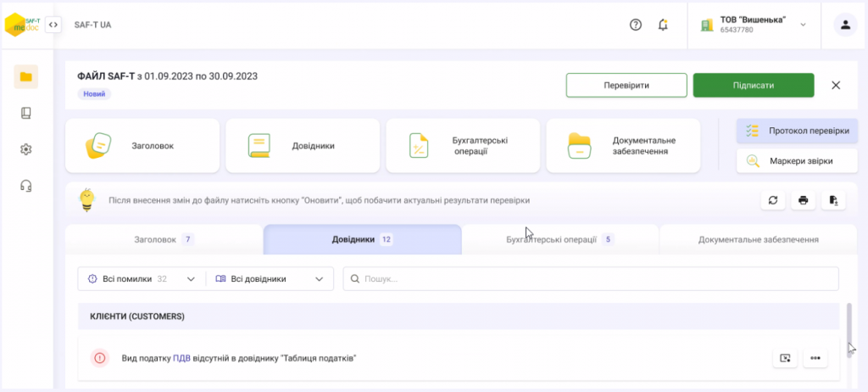The height and width of the screenshot is (392, 868).
Task: Click the company code 65437780
Action: [737, 30]
